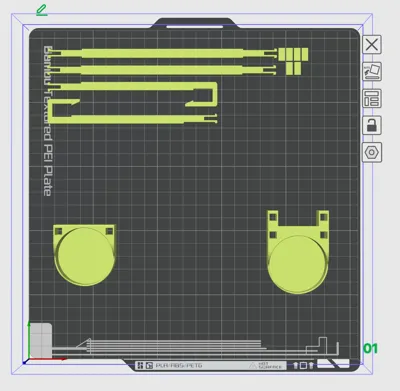Select the left round cap model
400x391 pixels.
(85, 255)
